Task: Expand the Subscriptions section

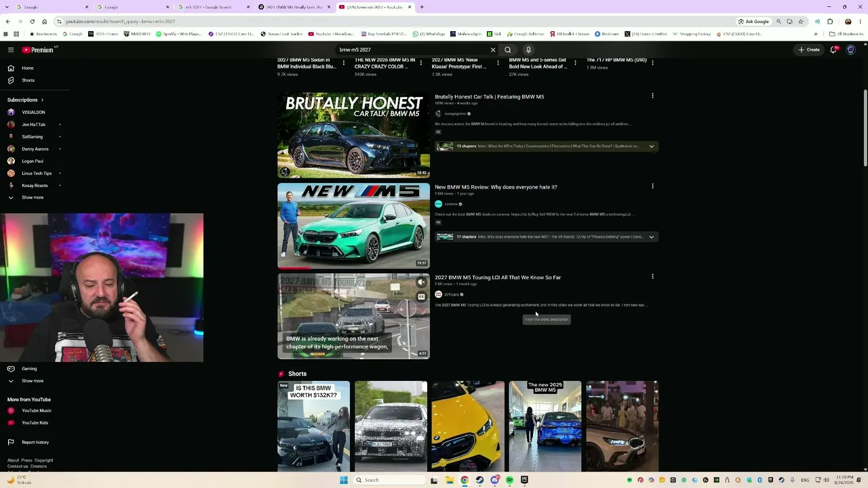Action: (25, 100)
